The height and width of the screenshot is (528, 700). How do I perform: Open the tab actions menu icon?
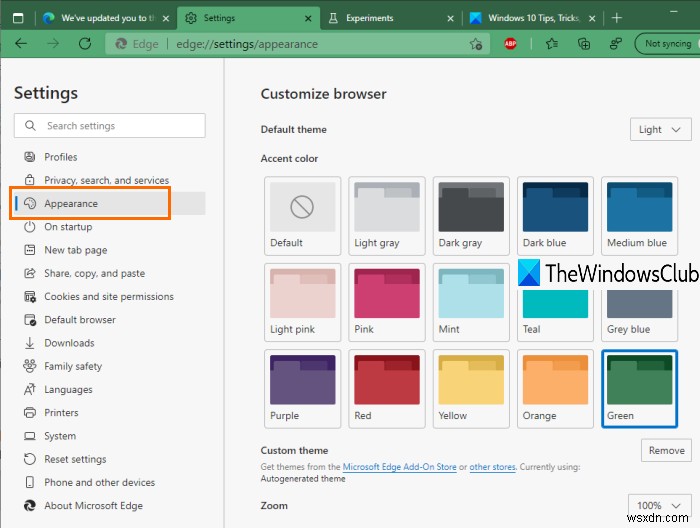tap(18, 18)
